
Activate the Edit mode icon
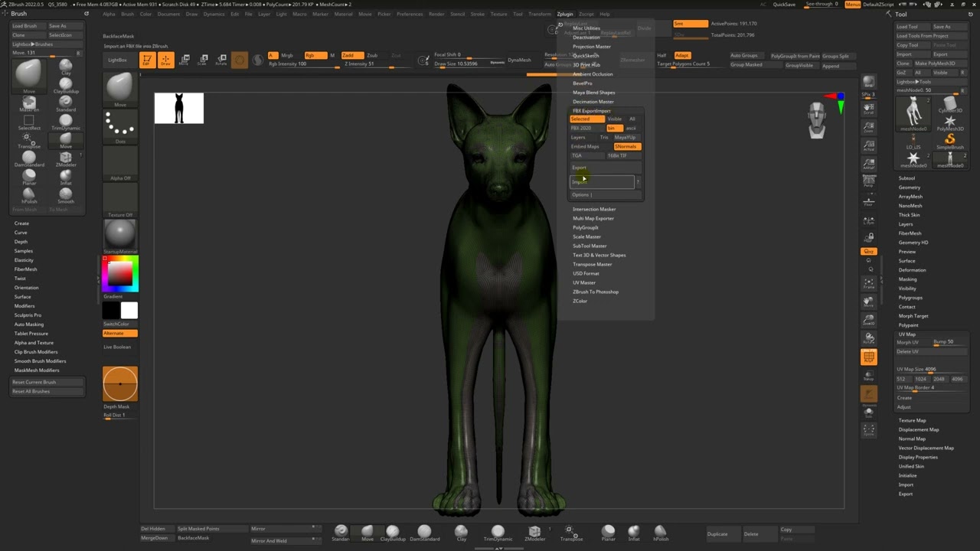pyautogui.click(x=148, y=60)
